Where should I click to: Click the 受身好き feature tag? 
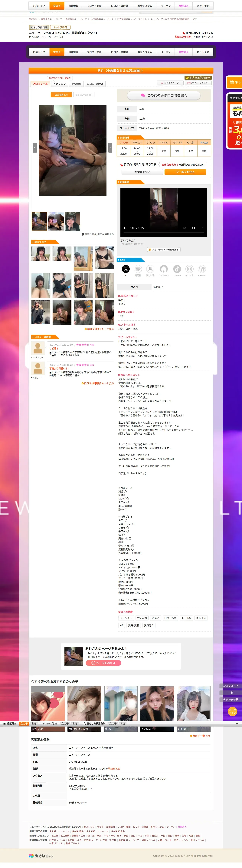point(149,625)
